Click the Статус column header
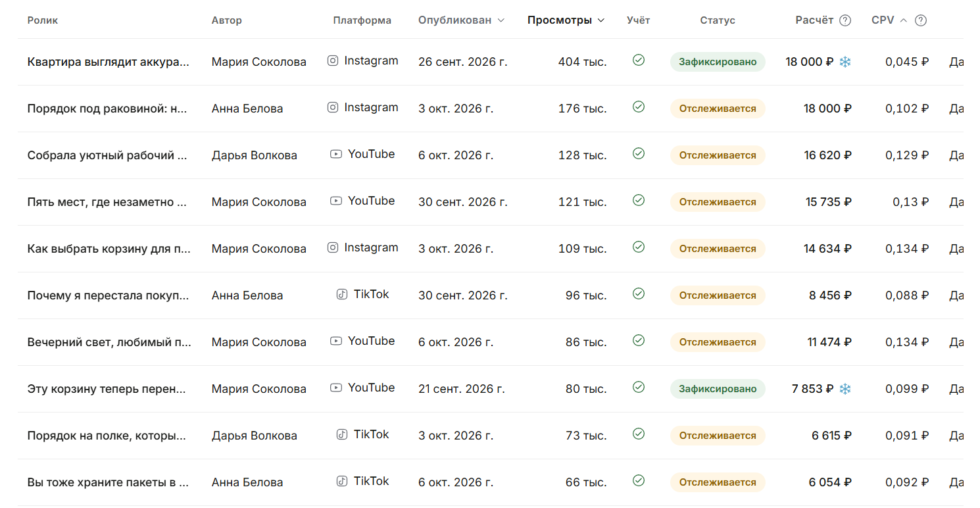Screen dimensions: 980x508 [718, 20]
